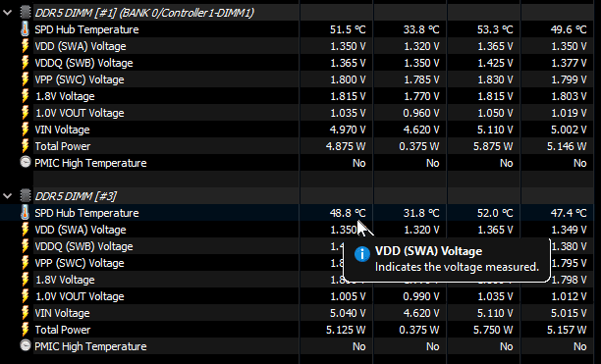The image size is (601, 364).
Task: Click the 47.4 °C temperature value
Action: click(569, 213)
